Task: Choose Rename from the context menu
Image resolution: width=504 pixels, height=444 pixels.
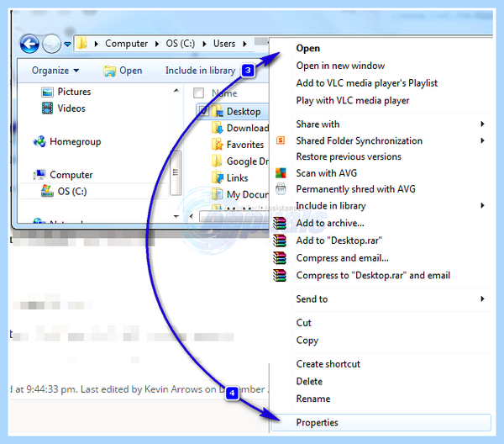Action: click(313, 399)
